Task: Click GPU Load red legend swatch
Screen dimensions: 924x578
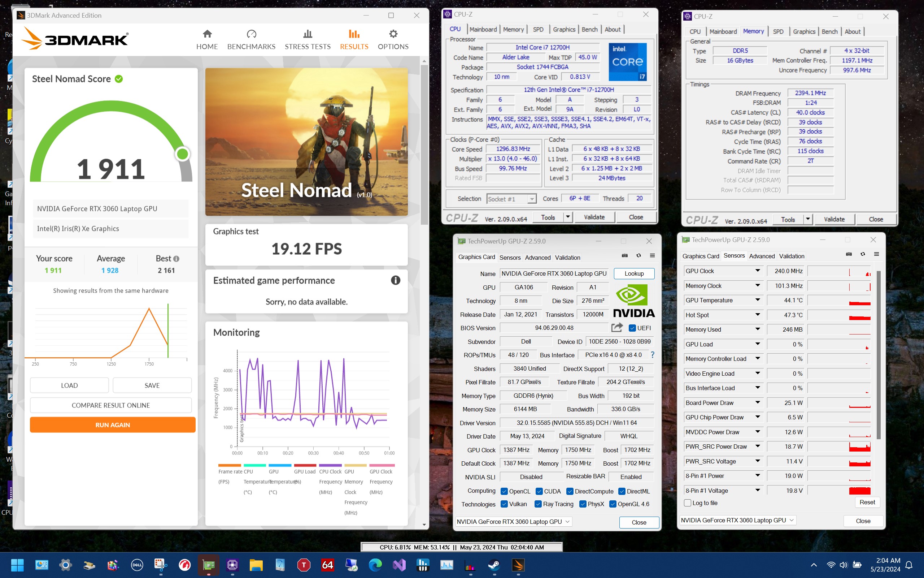Action: pyautogui.click(x=305, y=465)
